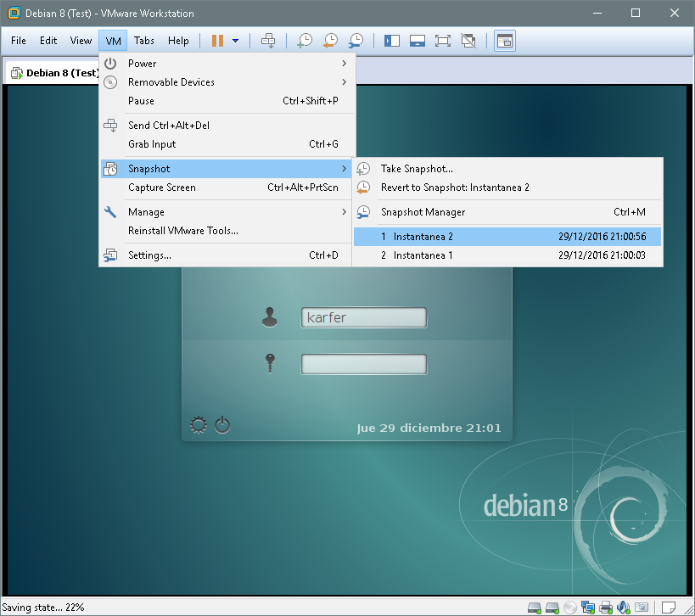This screenshot has height=616, width=695.
Task: Click the printer status bar icon
Action: [x=606, y=608]
